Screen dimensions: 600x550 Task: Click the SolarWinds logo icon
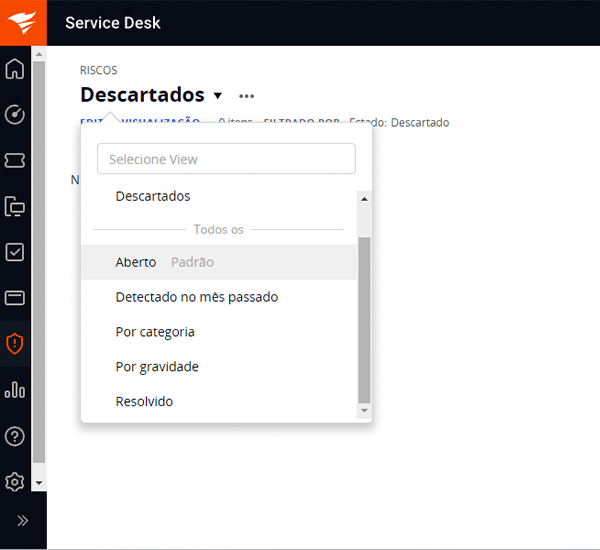[x=23, y=23]
